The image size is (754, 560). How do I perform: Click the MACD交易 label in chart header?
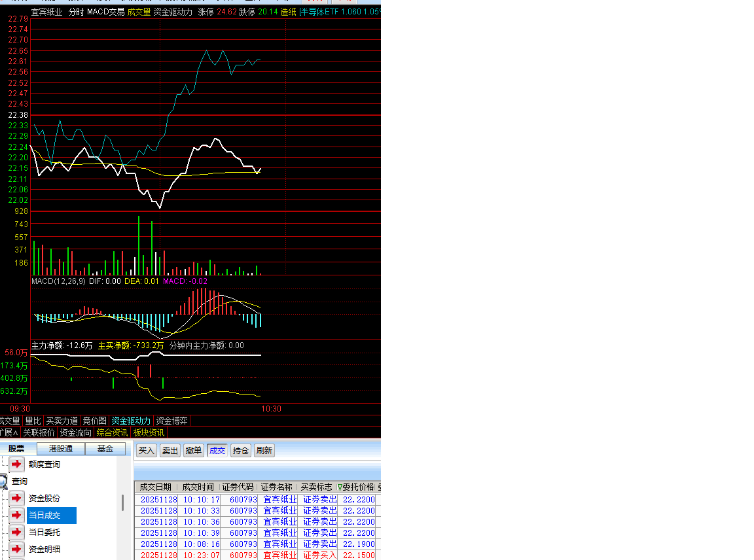pyautogui.click(x=105, y=12)
